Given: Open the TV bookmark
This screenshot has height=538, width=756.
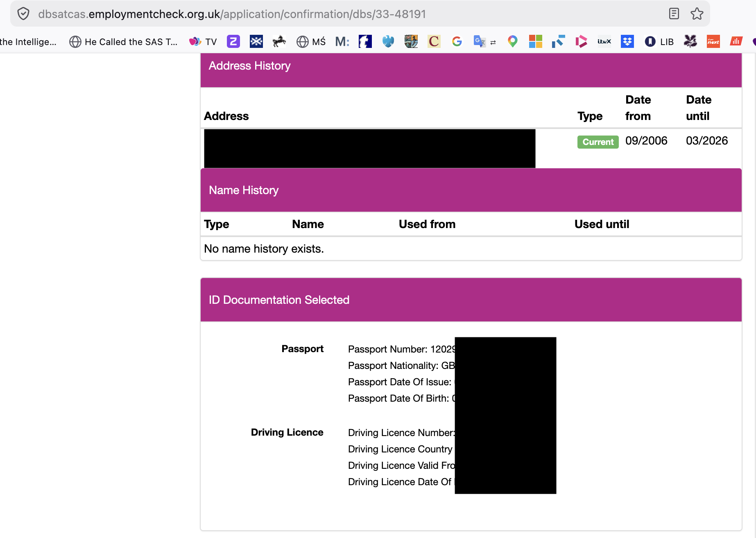Looking at the screenshot, I should (203, 41).
